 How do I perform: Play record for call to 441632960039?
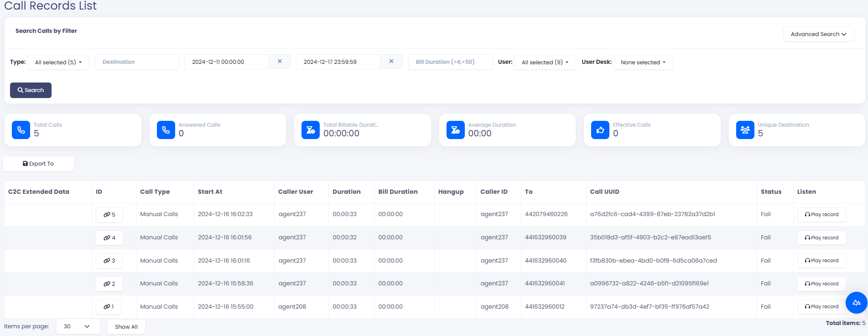coord(821,238)
